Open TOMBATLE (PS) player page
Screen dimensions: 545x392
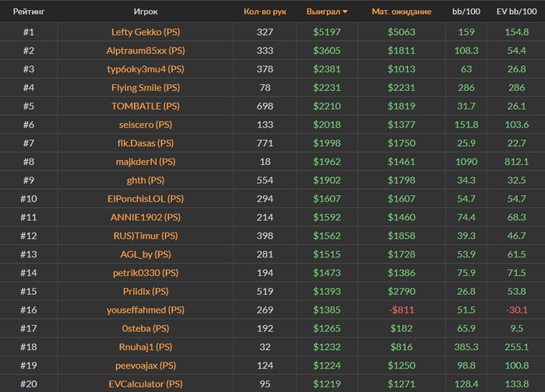point(146,106)
